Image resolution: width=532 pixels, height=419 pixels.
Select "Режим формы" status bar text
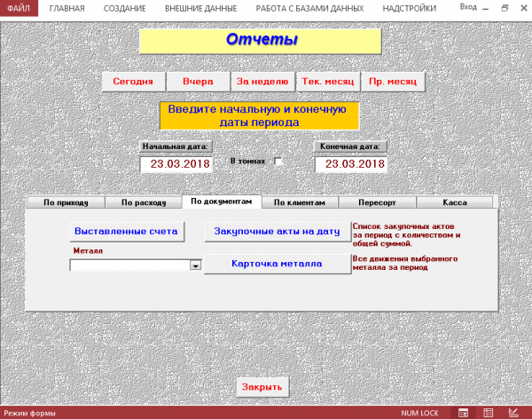[x=29, y=413]
